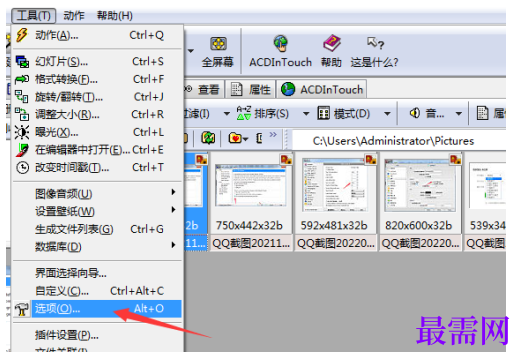Choose 改变时间戳 menu entry

click(x=97, y=167)
